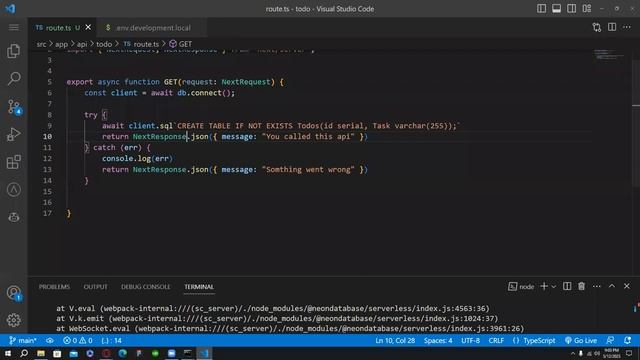This screenshot has height=360, width=640.
Task: Select the GET symbol breadcrumb
Action: (180, 44)
